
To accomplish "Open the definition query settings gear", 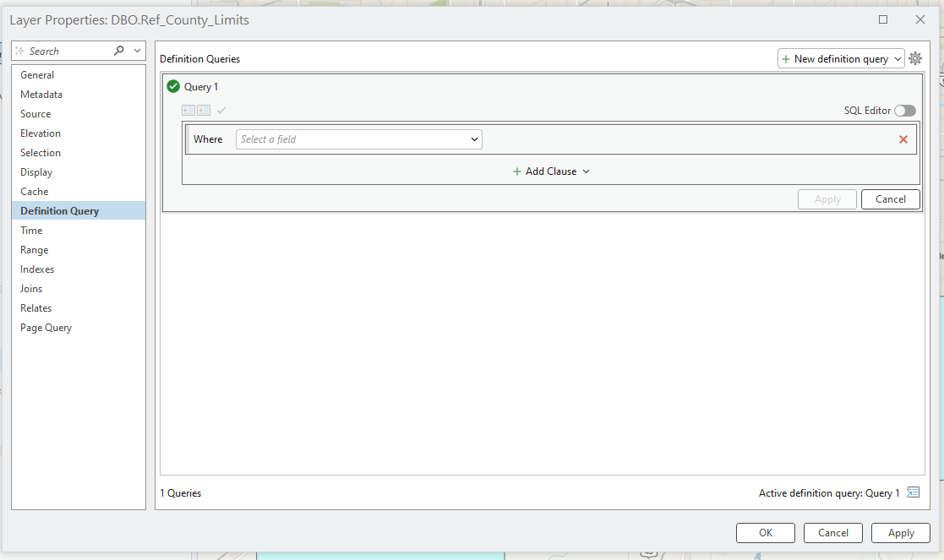I will click(x=915, y=58).
